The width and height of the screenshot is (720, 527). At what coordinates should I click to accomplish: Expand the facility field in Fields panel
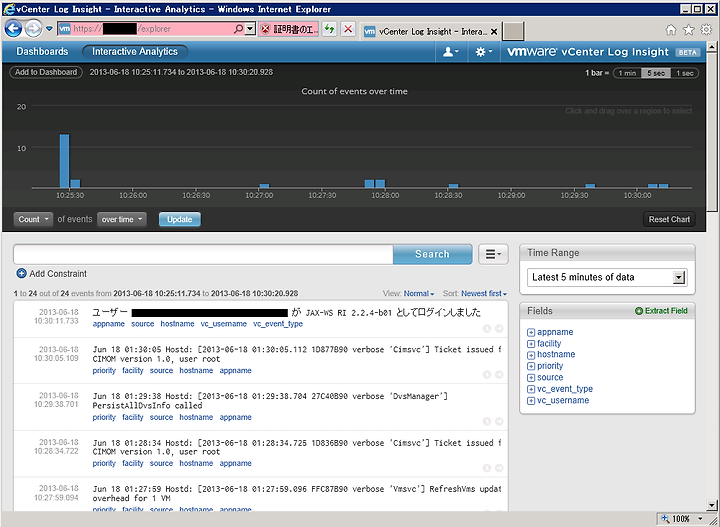pos(531,344)
